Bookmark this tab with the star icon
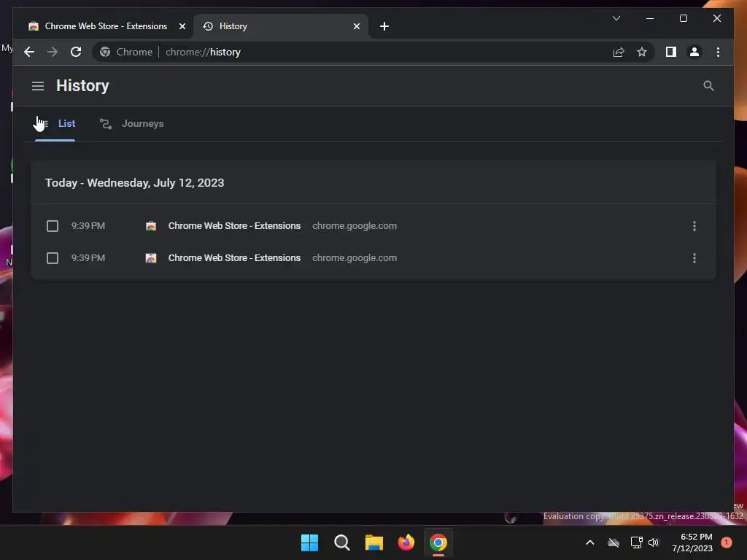 [642, 52]
